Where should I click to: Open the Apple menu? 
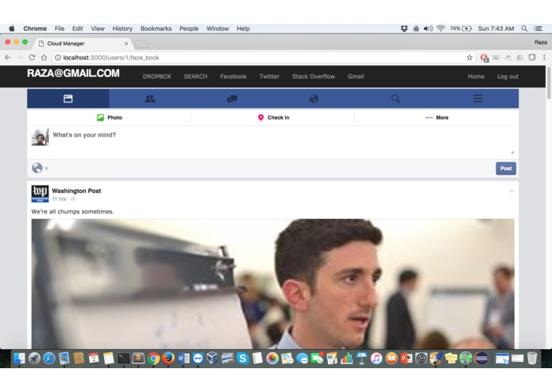coord(12,29)
